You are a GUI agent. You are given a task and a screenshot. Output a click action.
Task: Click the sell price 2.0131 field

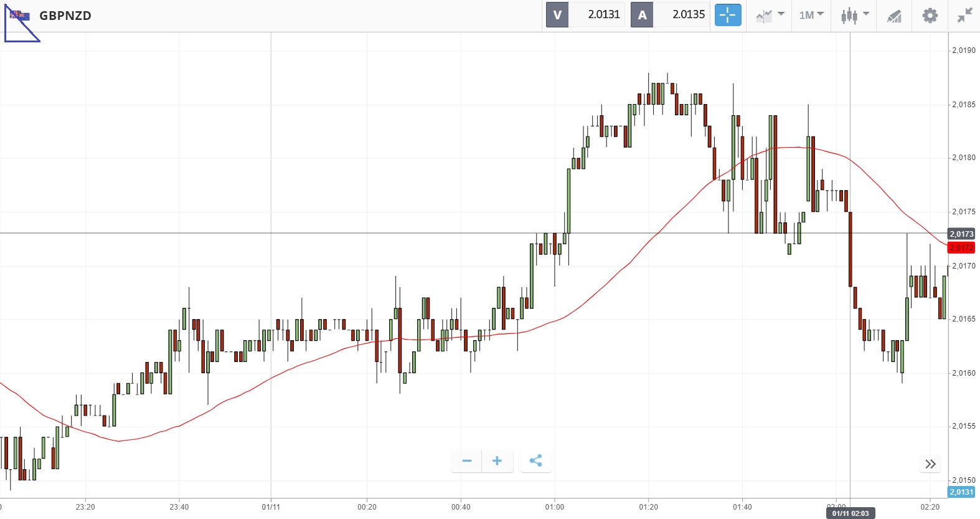[x=603, y=15]
